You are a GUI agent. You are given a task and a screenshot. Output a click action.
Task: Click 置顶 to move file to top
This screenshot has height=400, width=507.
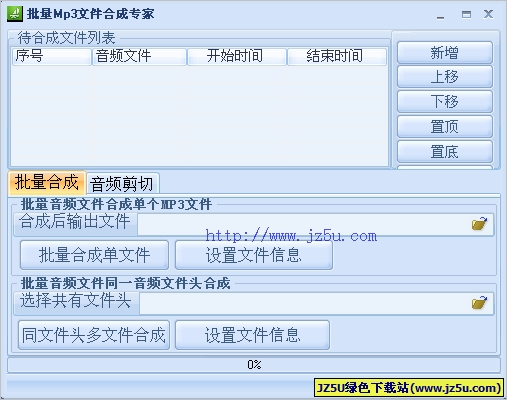[445, 127]
